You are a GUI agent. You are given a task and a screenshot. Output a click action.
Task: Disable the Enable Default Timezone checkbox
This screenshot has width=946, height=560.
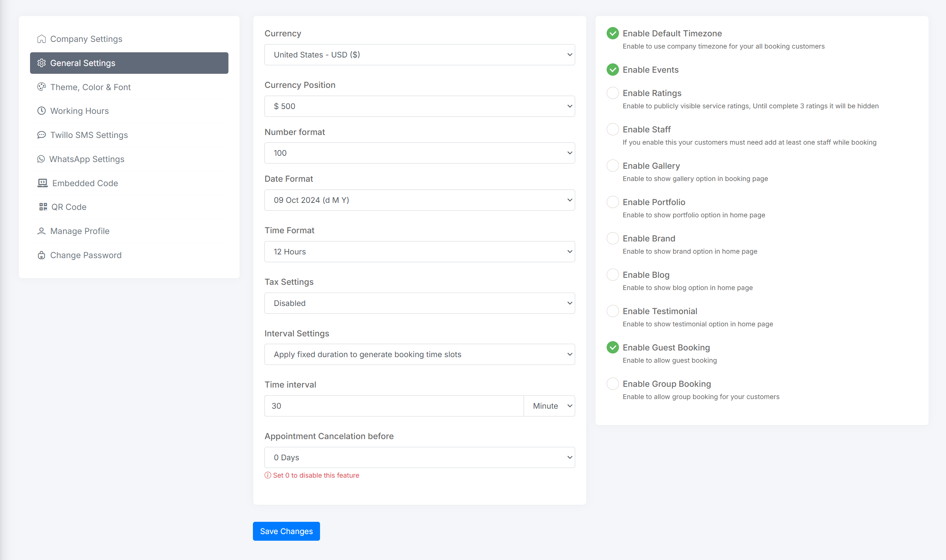[612, 33]
